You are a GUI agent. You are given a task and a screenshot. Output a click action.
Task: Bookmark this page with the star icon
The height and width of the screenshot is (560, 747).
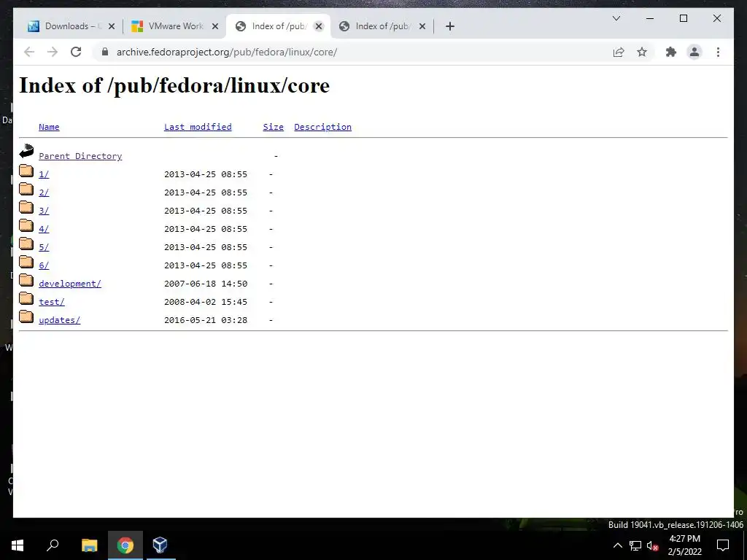pos(642,52)
